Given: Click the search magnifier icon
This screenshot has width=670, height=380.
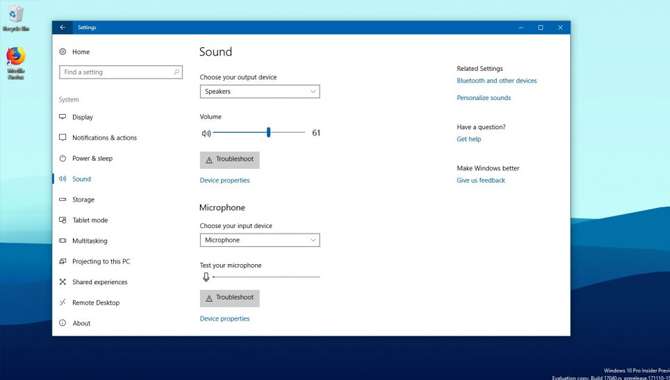Looking at the screenshot, I should [x=176, y=72].
